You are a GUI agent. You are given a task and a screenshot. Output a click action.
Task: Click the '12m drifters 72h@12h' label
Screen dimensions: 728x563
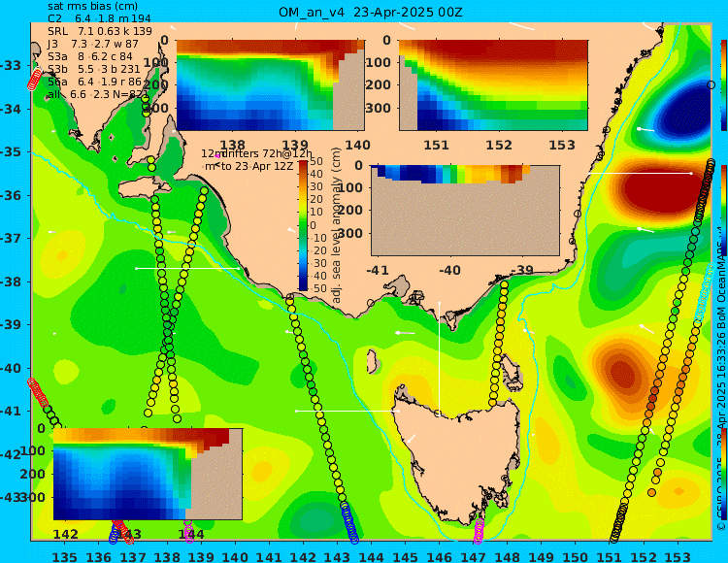pos(257,153)
